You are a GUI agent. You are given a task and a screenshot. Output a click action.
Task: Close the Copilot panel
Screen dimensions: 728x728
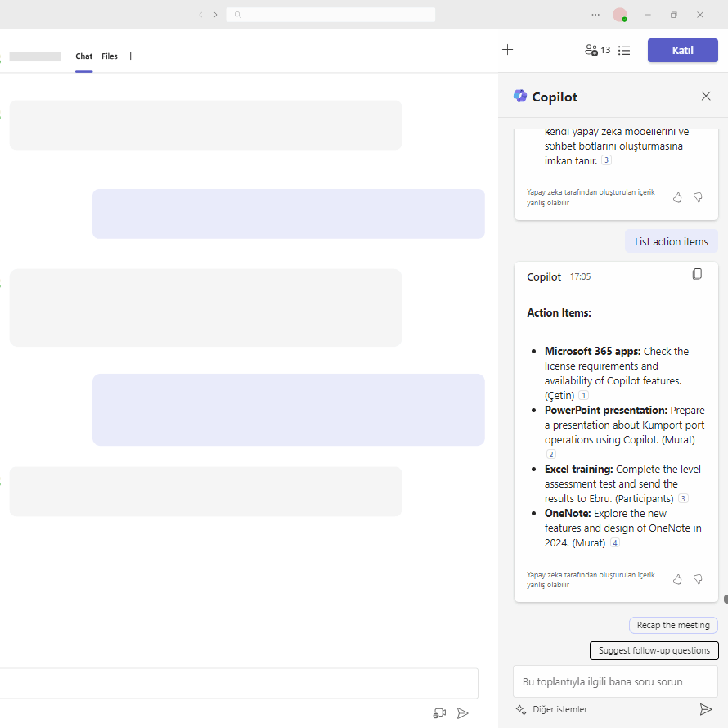tap(706, 96)
